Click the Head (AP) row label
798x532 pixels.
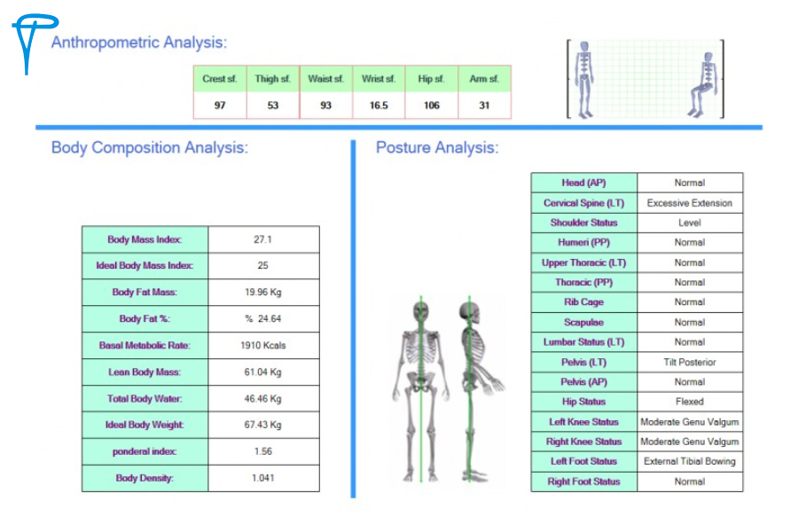[x=583, y=183]
